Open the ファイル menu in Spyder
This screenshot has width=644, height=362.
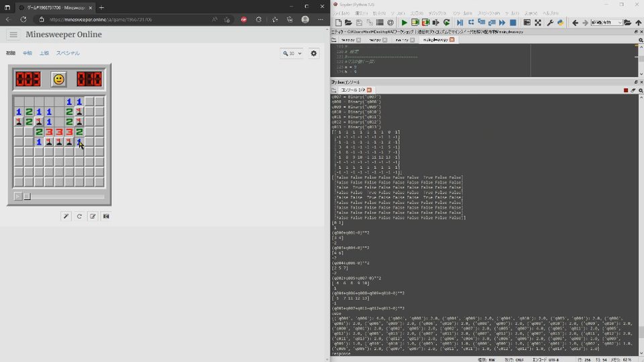(x=341, y=13)
